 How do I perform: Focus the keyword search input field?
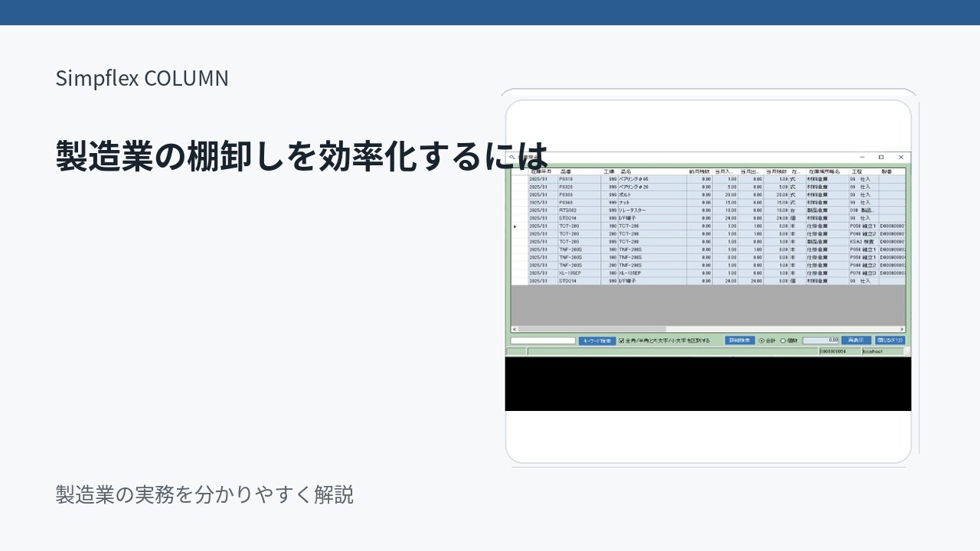[543, 341]
